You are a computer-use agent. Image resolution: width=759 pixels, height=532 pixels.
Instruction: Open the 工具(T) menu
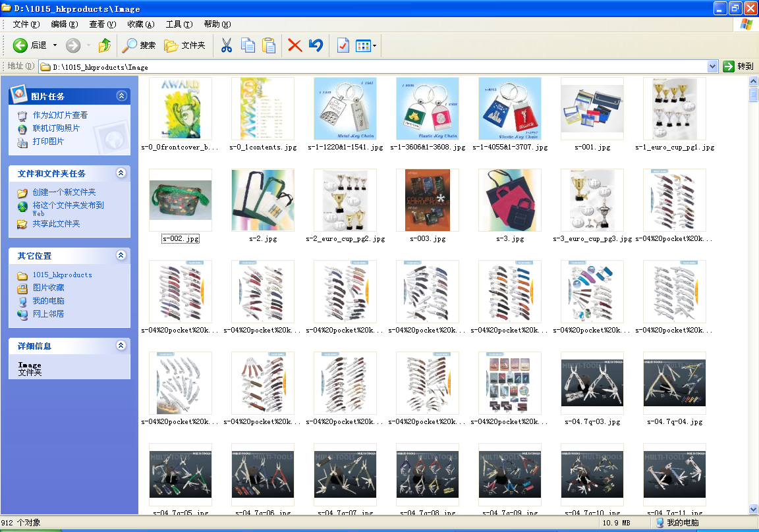click(179, 24)
